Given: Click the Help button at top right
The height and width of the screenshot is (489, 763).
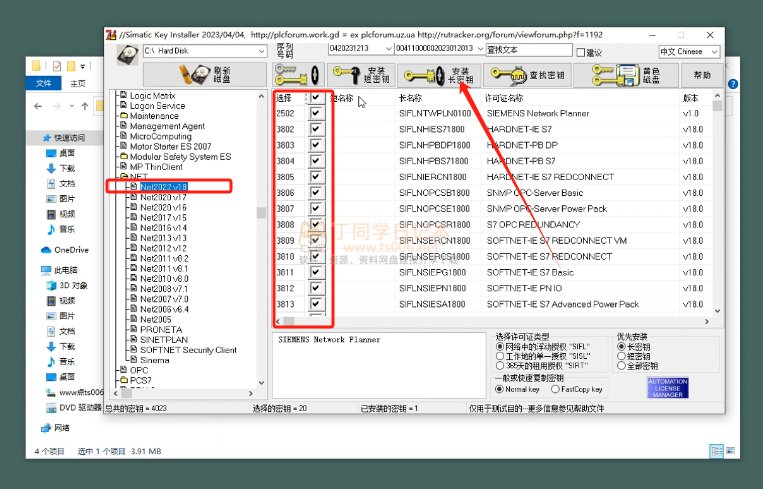Looking at the screenshot, I should [702, 75].
